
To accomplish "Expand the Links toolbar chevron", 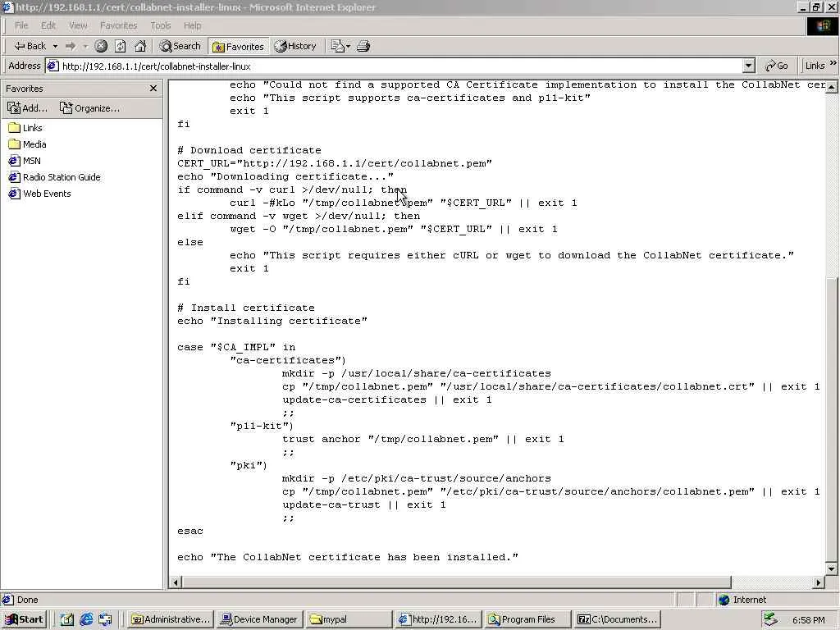I will (x=833, y=63).
